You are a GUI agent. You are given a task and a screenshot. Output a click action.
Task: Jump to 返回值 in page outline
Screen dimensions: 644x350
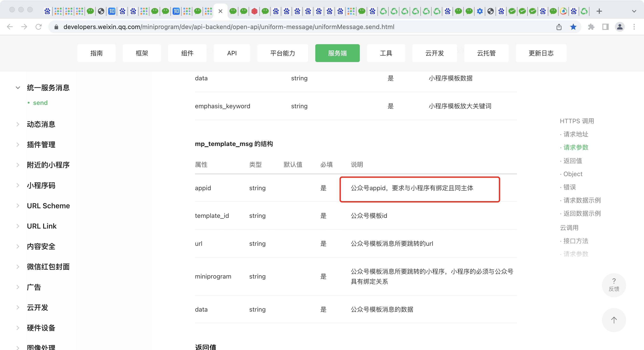coord(572,161)
